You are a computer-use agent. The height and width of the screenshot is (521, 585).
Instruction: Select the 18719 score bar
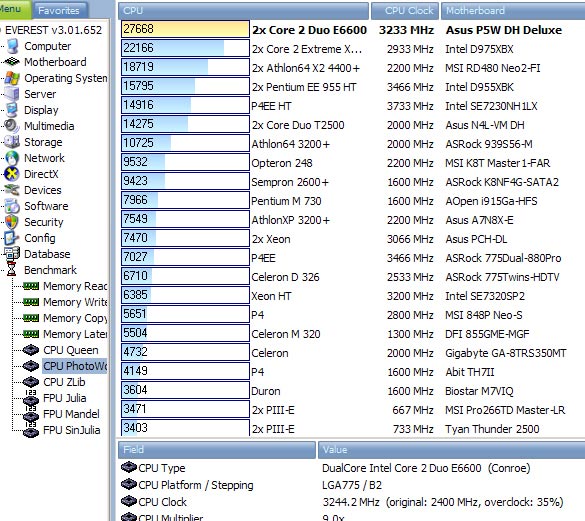(185, 67)
